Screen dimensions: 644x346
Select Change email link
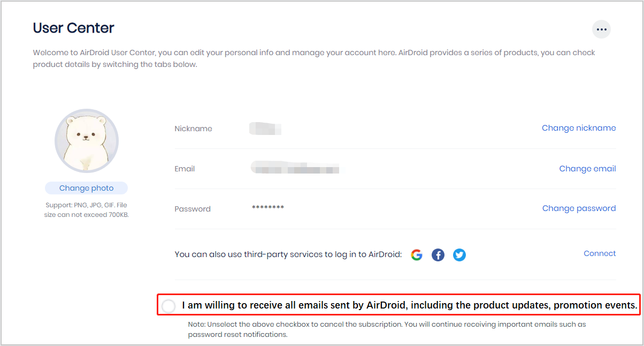coord(587,168)
